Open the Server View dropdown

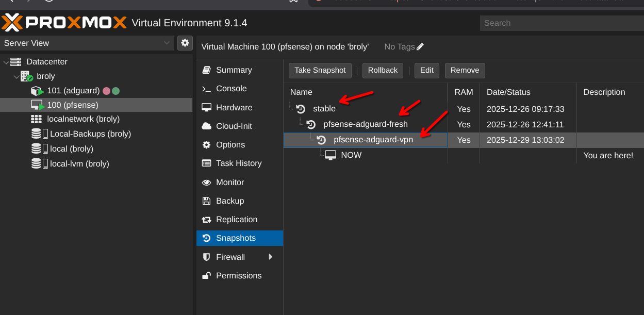pyautogui.click(x=88, y=43)
